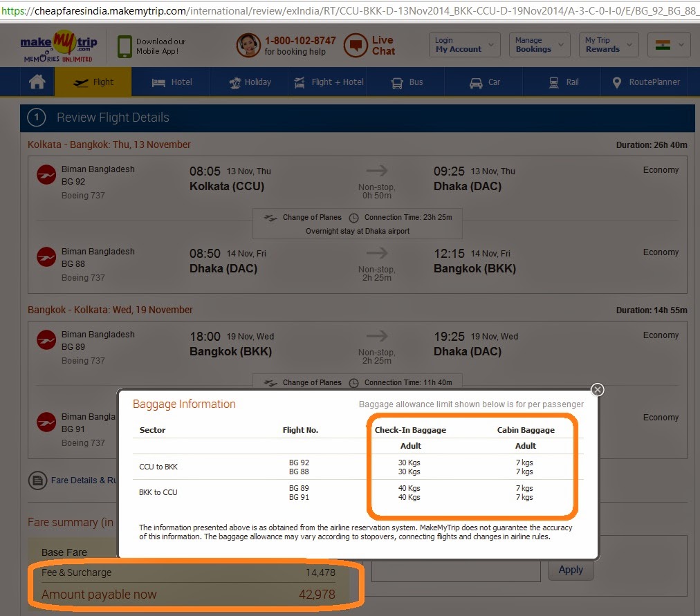
Task: Click 'Duration: 14h 55m' text
Action: tap(652, 310)
